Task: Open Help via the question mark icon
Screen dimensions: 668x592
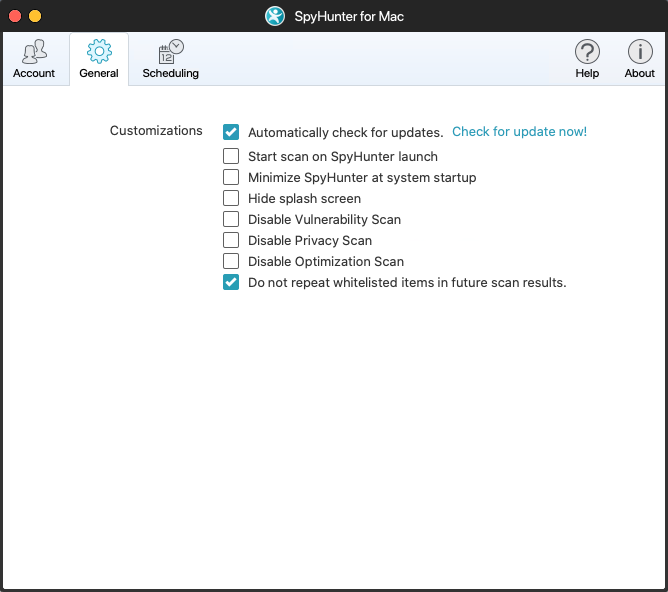Action: click(587, 59)
